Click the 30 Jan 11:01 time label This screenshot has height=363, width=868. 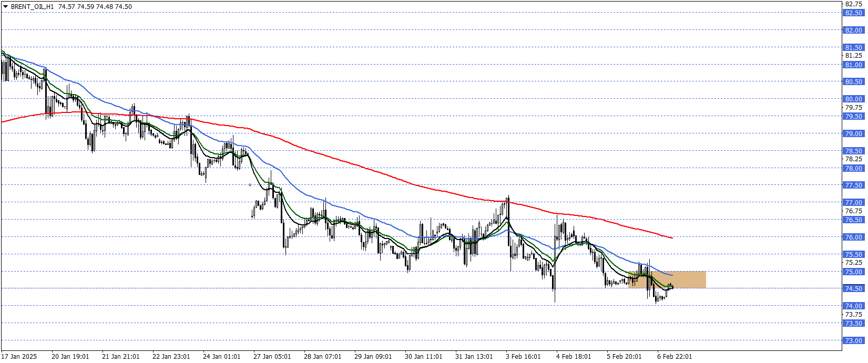(x=423, y=356)
